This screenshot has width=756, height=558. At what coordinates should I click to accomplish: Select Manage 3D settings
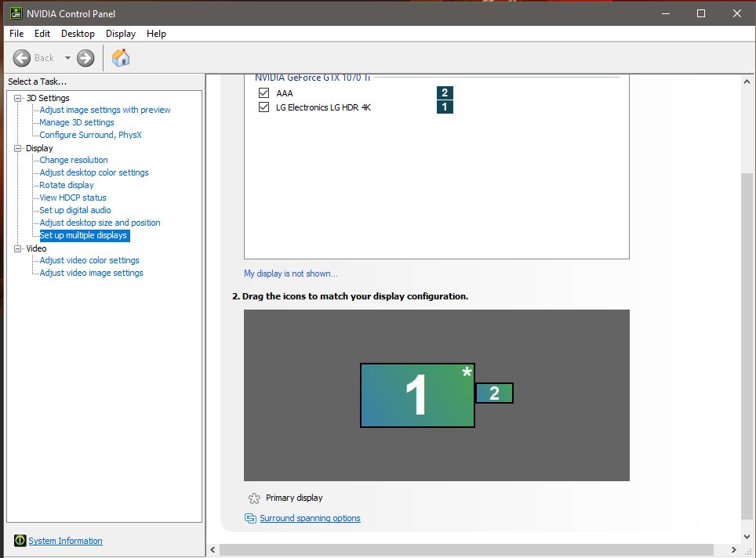tap(77, 122)
